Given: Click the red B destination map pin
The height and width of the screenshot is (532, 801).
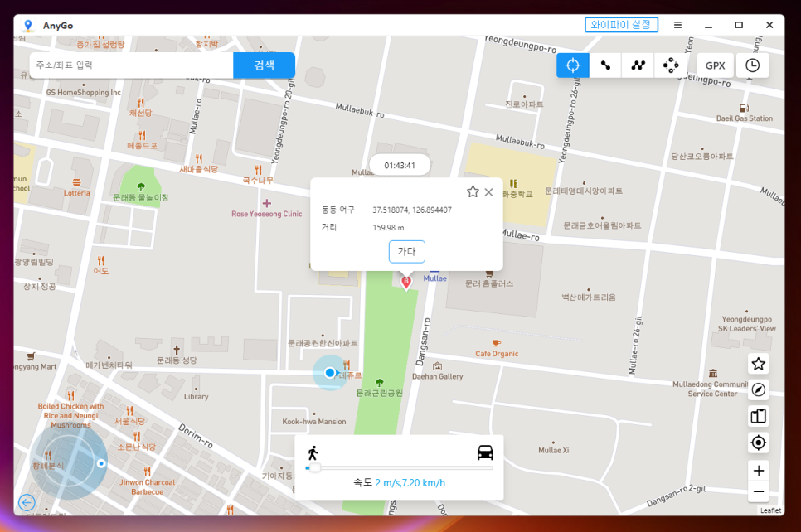Looking at the screenshot, I should (406, 283).
